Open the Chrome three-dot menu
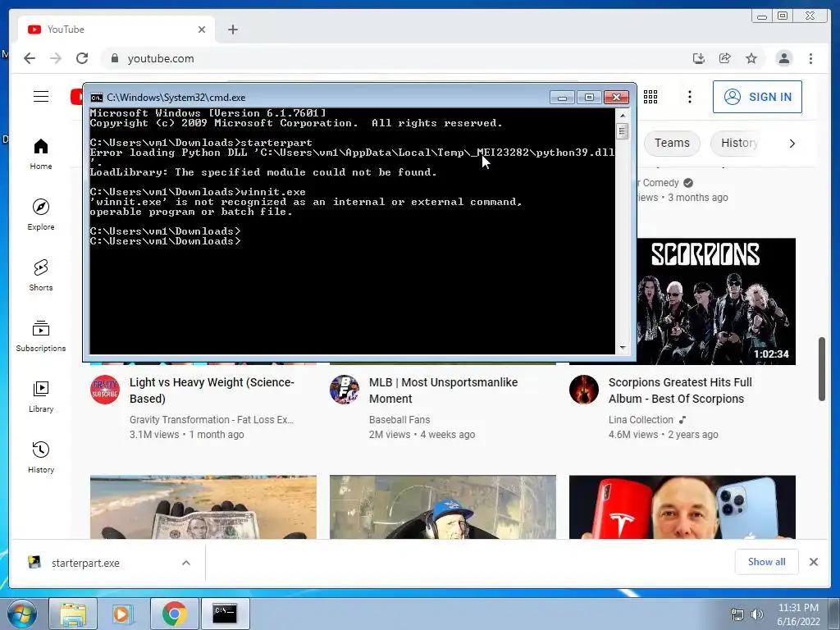Image resolution: width=840 pixels, height=630 pixels. coord(811,58)
